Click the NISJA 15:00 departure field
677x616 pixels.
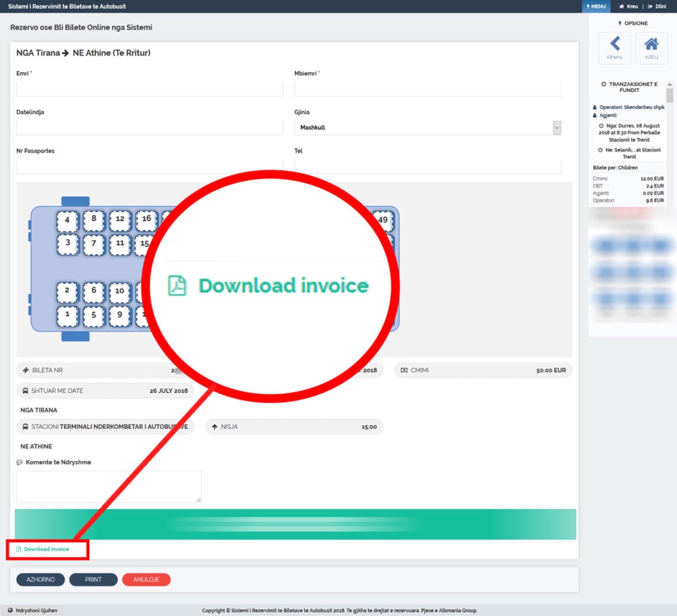294,427
